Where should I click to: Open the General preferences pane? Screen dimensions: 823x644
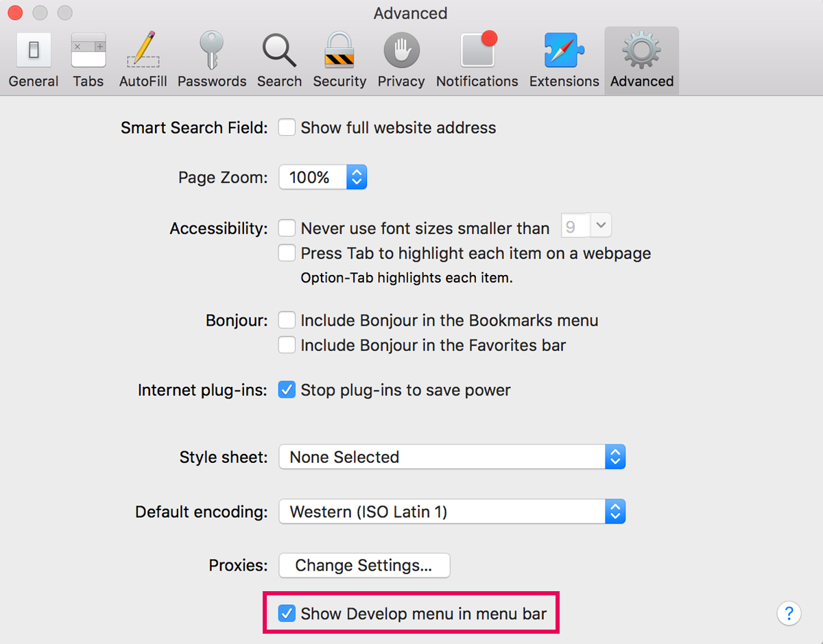(x=33, y=60)
